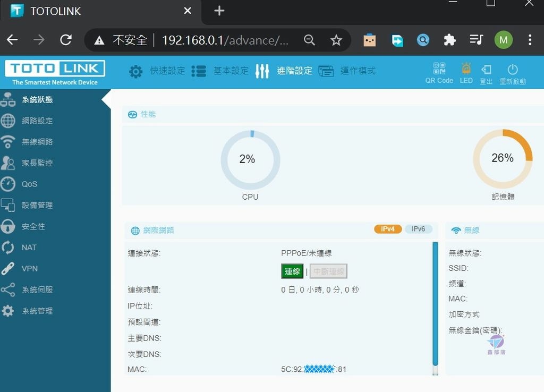Click 網路設定 globe icon
This screenshot has height=392, width=544.
(7, 121)
